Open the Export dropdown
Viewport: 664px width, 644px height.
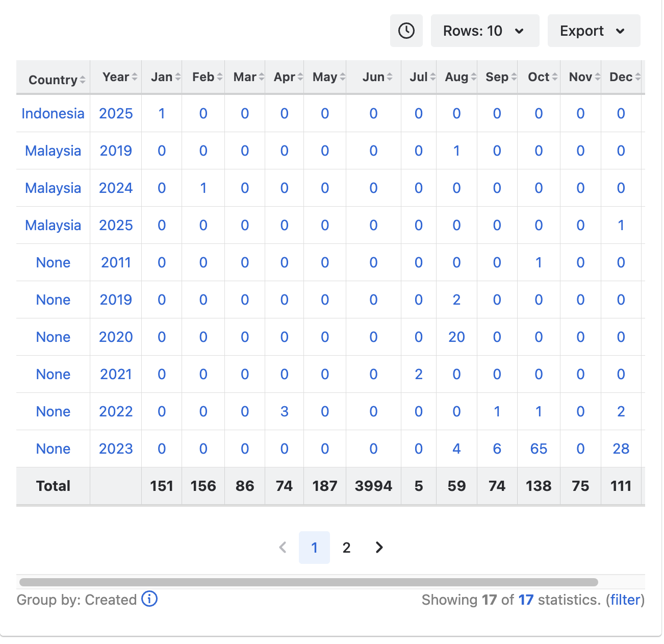[x=594, y=31]
